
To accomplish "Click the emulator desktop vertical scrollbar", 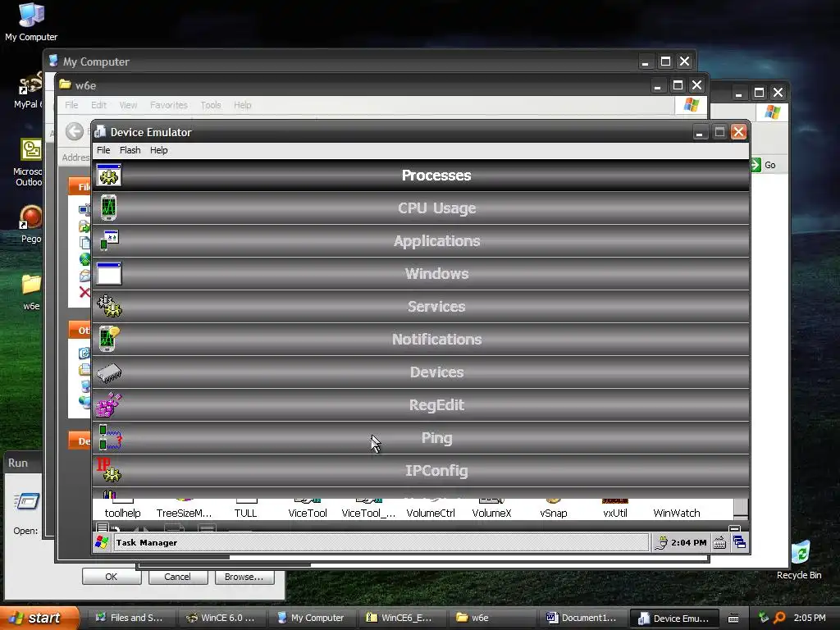I will click(x=741, y=507).
